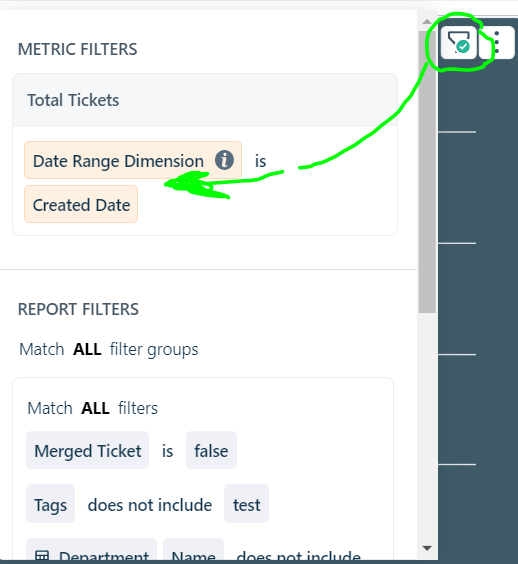Click the table icon beside Department
Screen dimensions: 518x564
[x=42, y=556]
